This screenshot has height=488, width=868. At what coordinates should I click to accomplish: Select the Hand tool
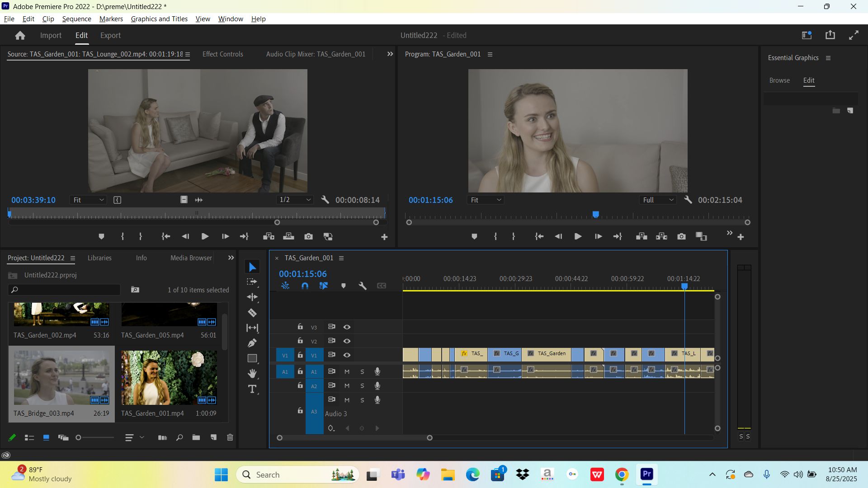point(252,373)
